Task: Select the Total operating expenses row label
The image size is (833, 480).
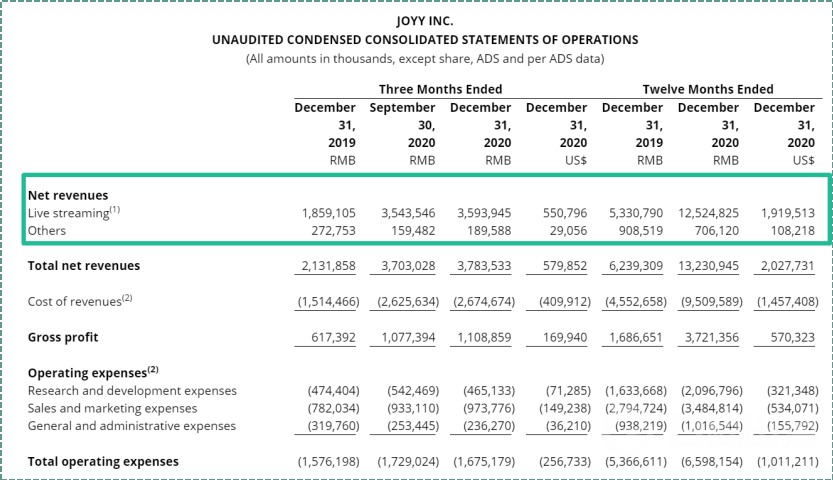Action: (103, 461)
